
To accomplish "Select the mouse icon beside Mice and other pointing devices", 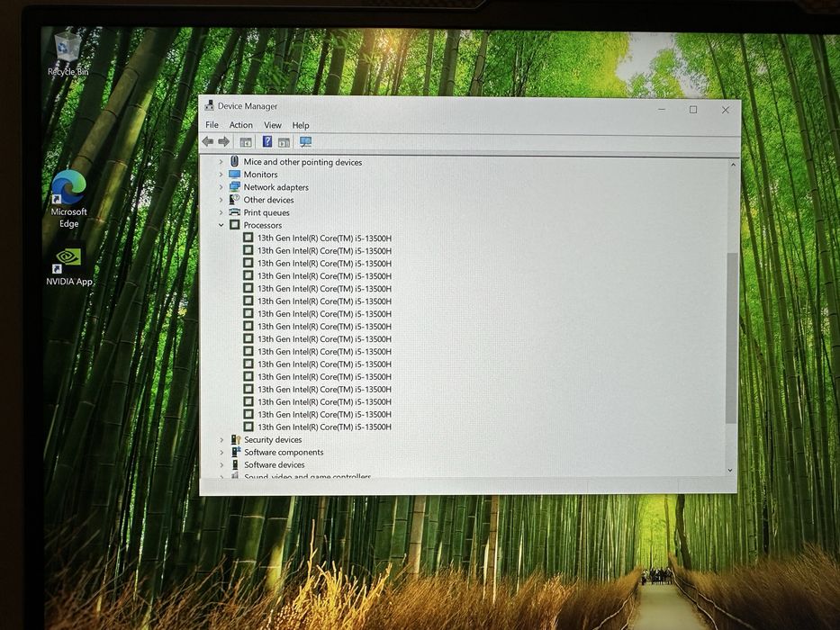I will point(234,161).
